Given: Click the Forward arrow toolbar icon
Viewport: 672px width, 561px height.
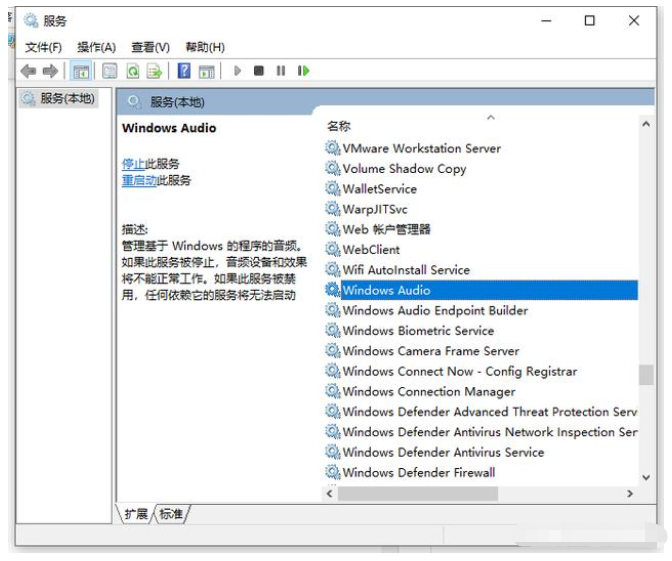Looking at the screenshot, I should [50, 71].
